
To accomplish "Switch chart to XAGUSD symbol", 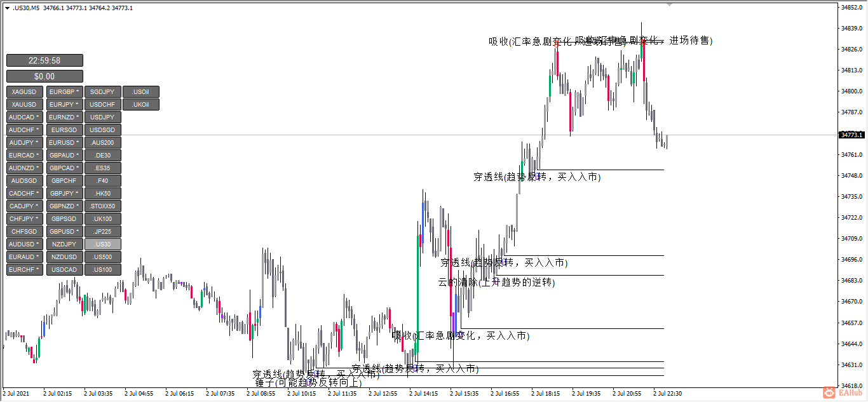I will (x=25, y=92).
